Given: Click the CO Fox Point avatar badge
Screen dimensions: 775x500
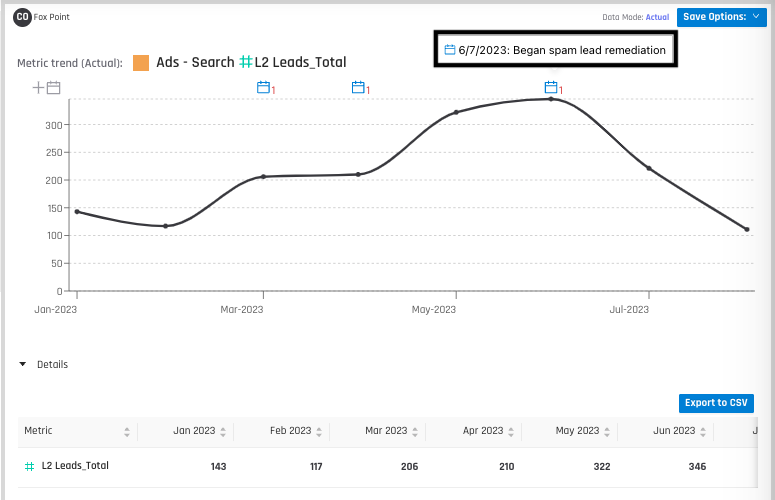Looking at the screenshot, I should pos(22,17).
